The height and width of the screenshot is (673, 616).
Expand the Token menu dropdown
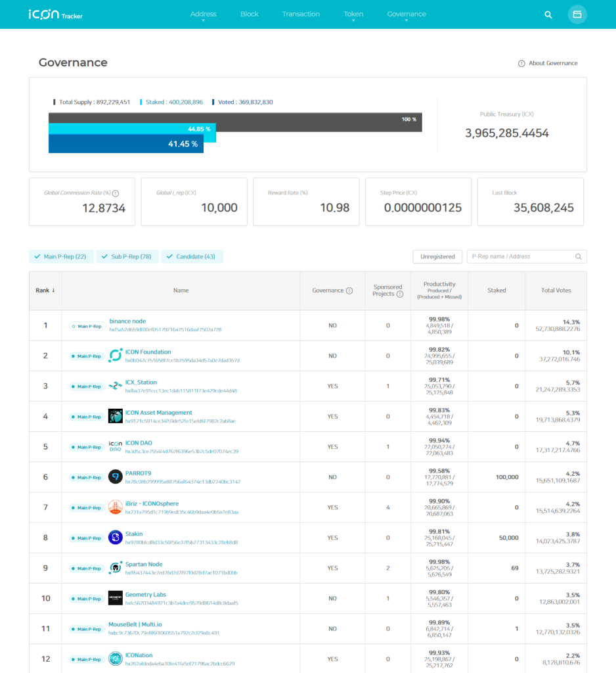coord(353,14)
